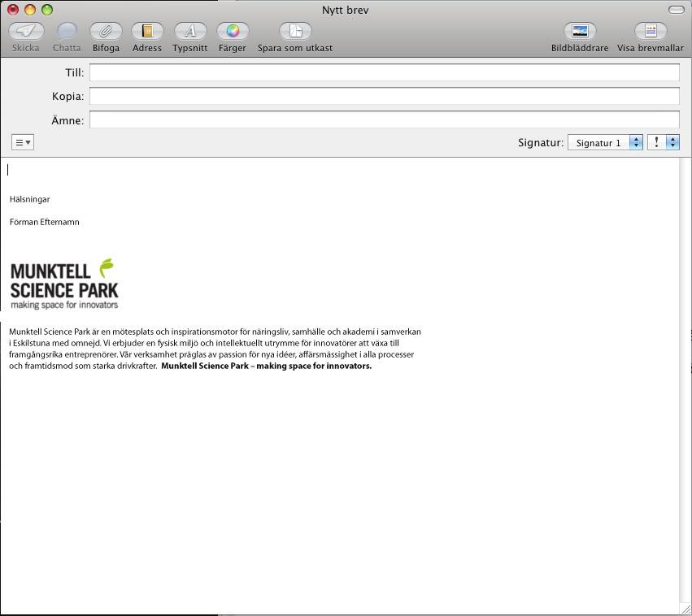Open the header fields customize menu

23,142
